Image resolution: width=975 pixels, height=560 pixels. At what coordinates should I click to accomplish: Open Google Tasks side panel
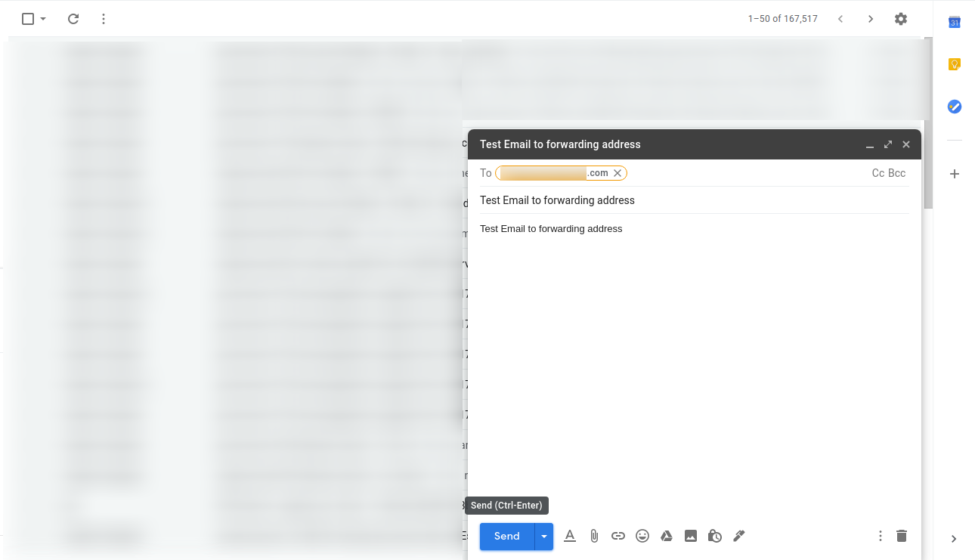(x=955, y=107)
